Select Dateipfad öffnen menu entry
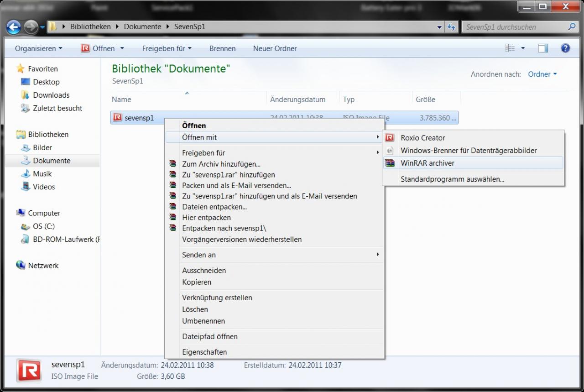This screenshot has width=584, height=392. point(275,336)
